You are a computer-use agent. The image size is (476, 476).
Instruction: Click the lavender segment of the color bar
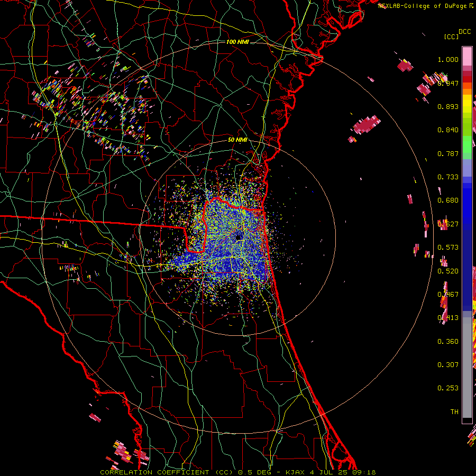(x=467, y=168)
